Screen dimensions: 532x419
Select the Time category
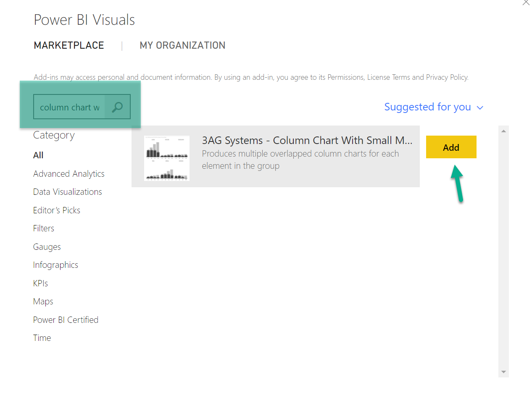[42, 338]
